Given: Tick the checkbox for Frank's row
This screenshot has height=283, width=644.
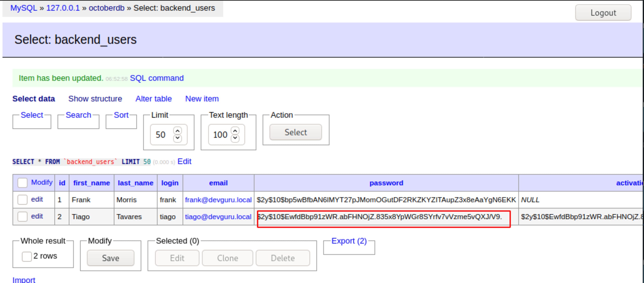Looking at the screenshot, I should pos(22,200).
